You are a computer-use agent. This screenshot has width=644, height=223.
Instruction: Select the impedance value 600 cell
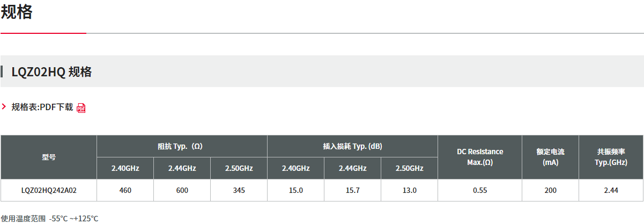click(x=182, y=190)
